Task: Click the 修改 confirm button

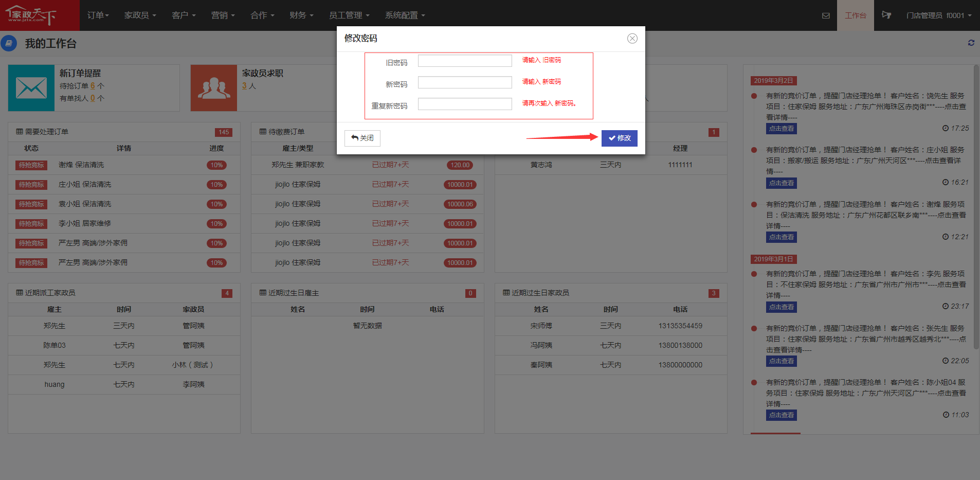Action: pyautogui.click(x=619, y=138)
